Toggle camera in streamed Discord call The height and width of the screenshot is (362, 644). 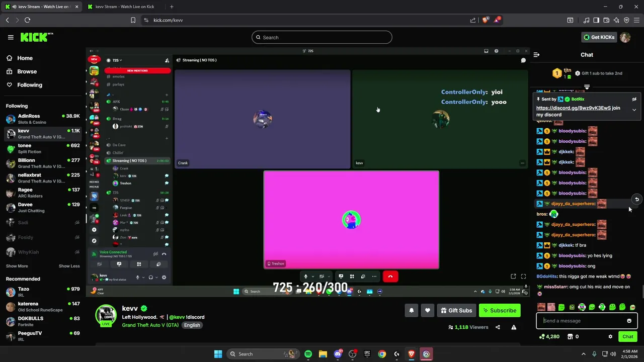coord(321,277)
